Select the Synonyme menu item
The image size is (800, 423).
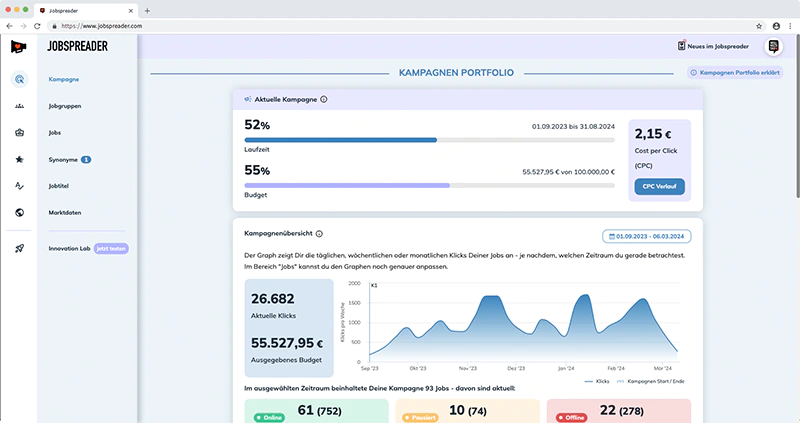(x=63, y=160)
